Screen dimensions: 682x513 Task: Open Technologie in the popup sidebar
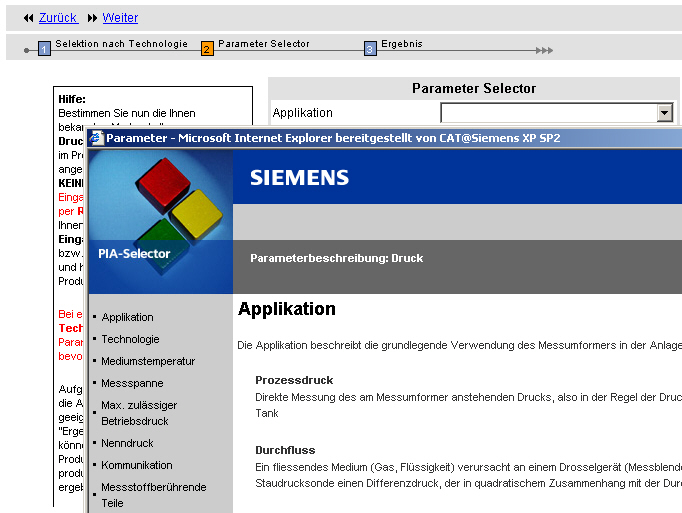(130, 339)
